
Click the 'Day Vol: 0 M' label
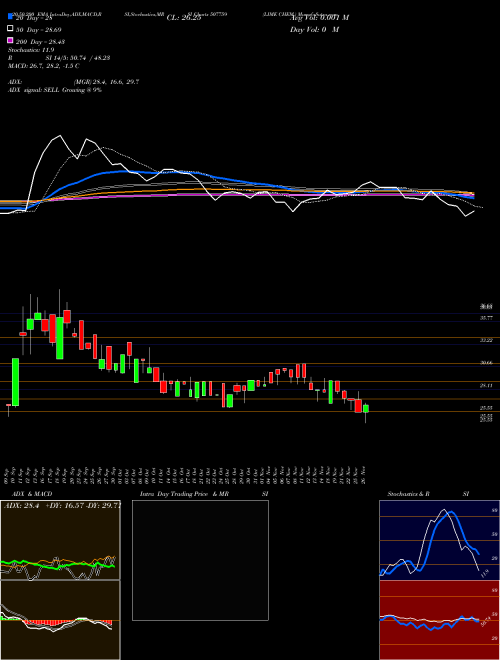[314, 29]
